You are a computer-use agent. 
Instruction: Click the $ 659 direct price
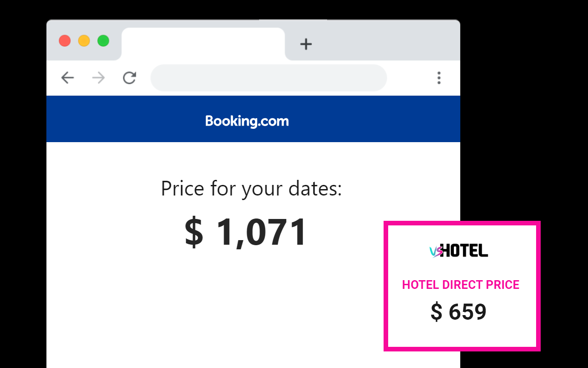(x=458, y=312)
